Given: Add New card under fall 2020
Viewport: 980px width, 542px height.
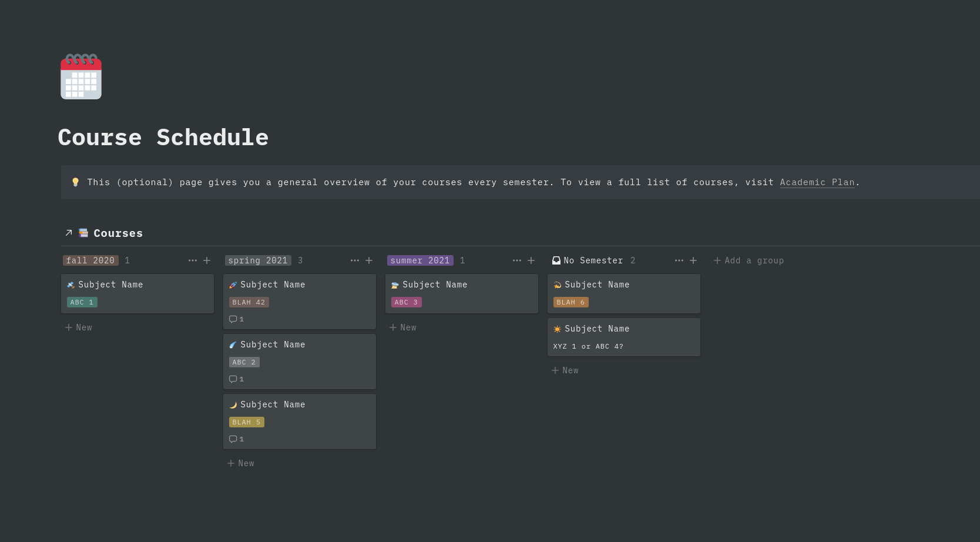Looking at the screenshot, I should click(x=79, y=327).
